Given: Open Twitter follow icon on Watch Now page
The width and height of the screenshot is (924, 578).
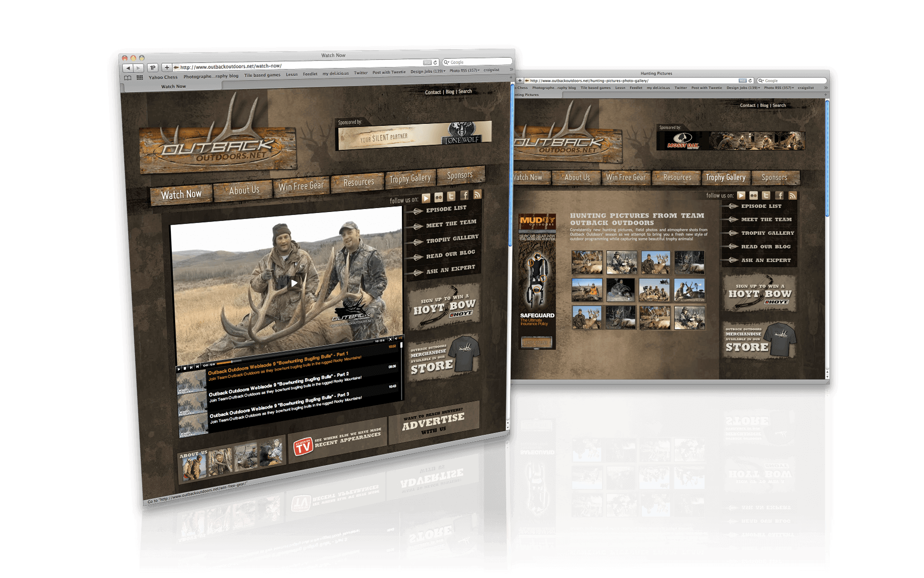Looking at the screenshot, I should pyautogui.click(x=451, y=196).
